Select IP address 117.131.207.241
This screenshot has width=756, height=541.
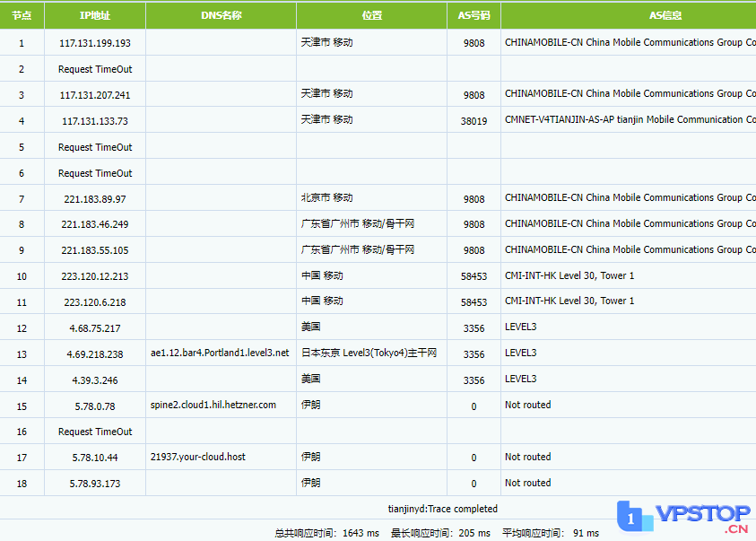pyautogui.click(x=95, y=95)
